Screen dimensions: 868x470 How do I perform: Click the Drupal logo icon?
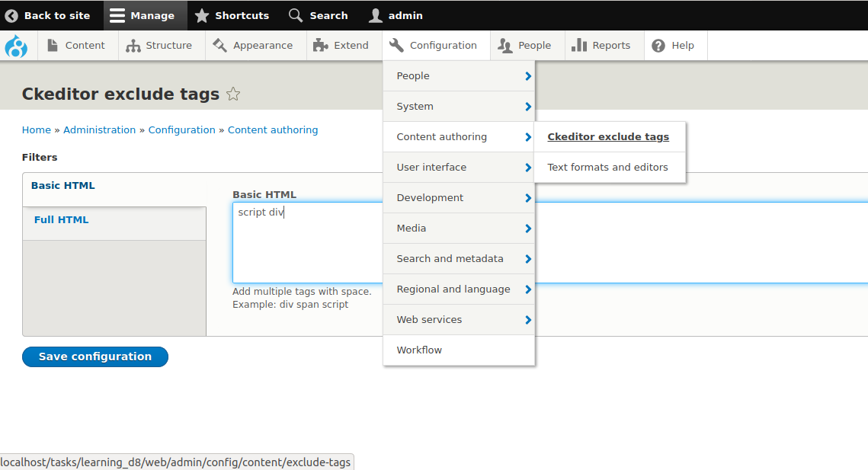pyautogui.click(x=17, y=45)
